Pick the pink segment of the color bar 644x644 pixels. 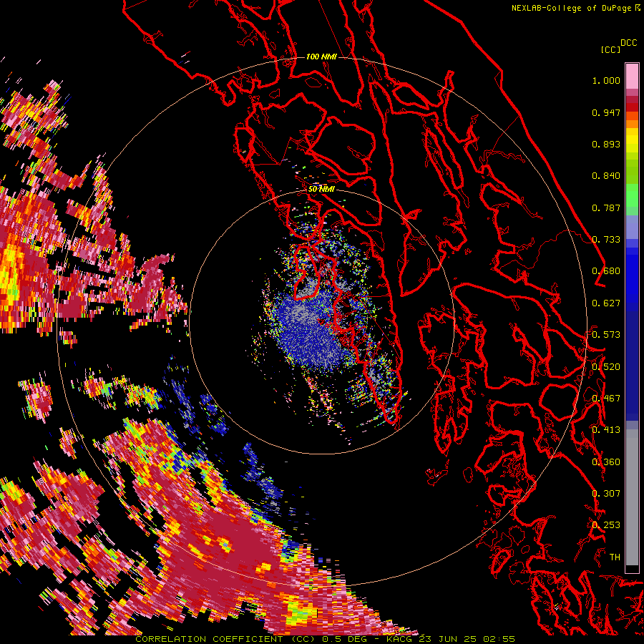[632, 77]
